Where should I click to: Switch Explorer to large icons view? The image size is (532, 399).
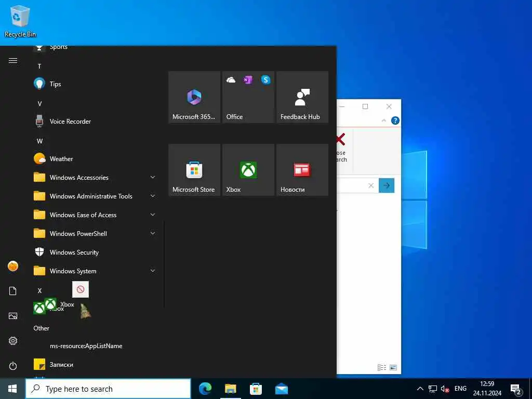pyautogui.click(x=393, y=367)
